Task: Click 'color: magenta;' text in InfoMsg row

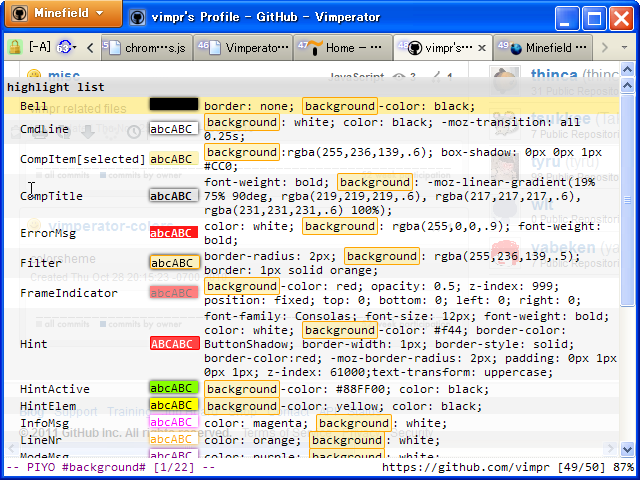Action: coord(256,423)
